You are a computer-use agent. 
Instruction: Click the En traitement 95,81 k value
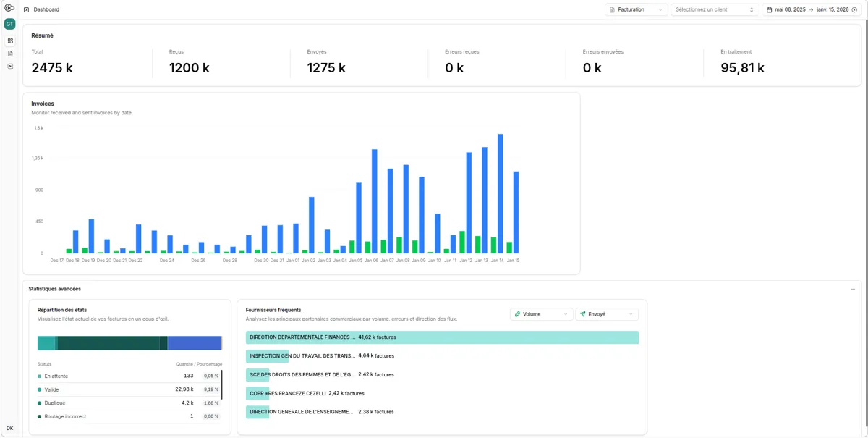coord(743,68)
